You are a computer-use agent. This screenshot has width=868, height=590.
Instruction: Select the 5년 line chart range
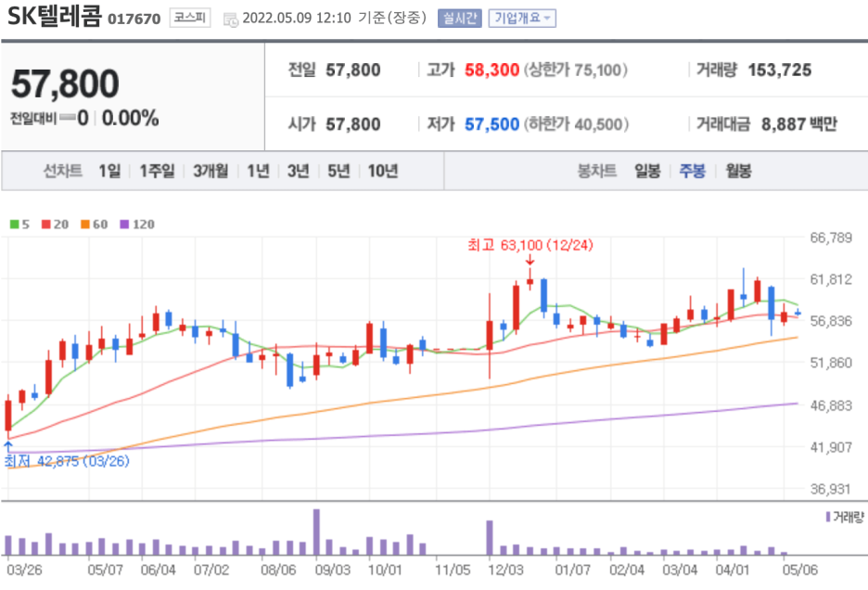(x=338, y=172)
